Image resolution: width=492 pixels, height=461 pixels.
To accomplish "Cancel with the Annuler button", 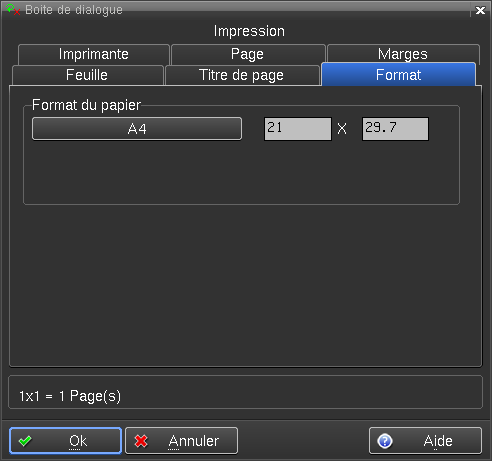I will coord(181,441).
